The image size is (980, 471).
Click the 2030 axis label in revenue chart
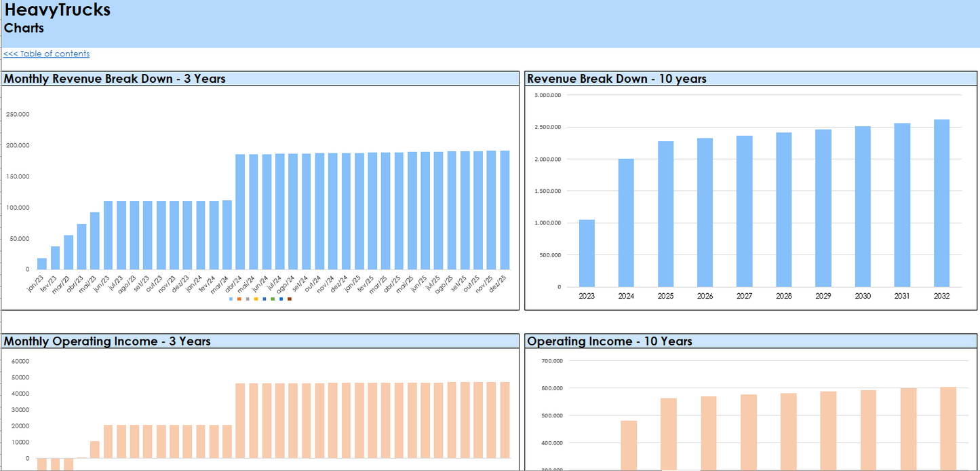pos(863,297)
